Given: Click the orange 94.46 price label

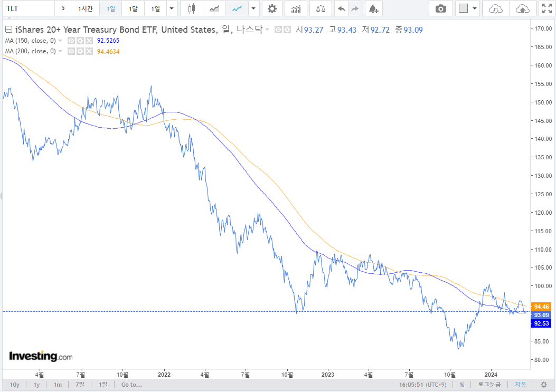Looking at the screenshot, I should (x=541, y=307).
